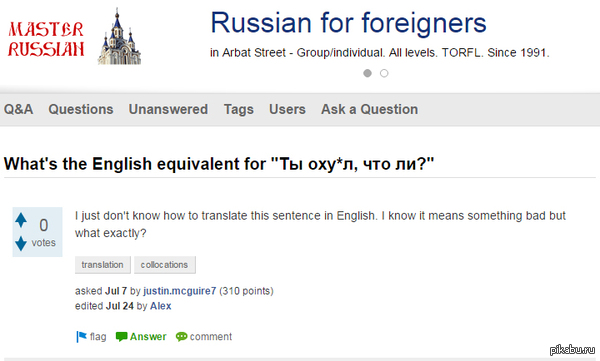Open the Users page
The height and width of the screenshot is (361, 600).
click(287, 109)
